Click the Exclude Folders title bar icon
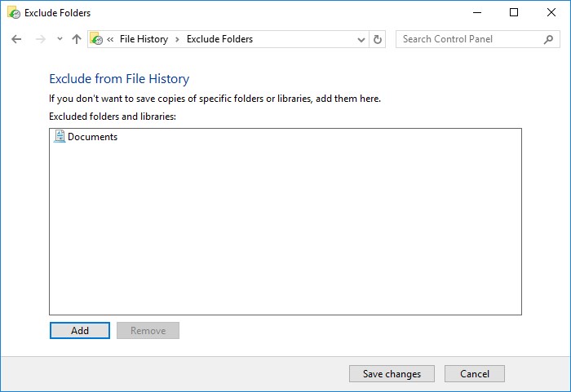This screenshot has width=571, height=392. 14,13
